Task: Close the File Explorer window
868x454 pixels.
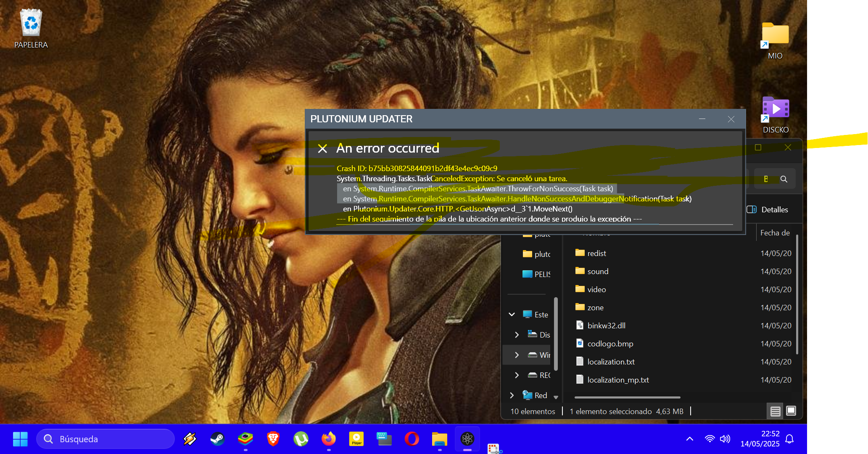Action: click(x=788, y=148)
